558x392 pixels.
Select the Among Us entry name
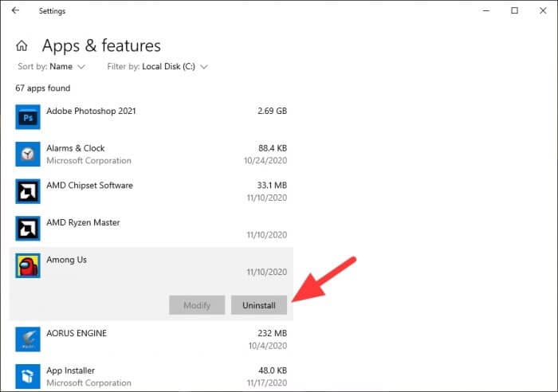[x=66, y=260]
